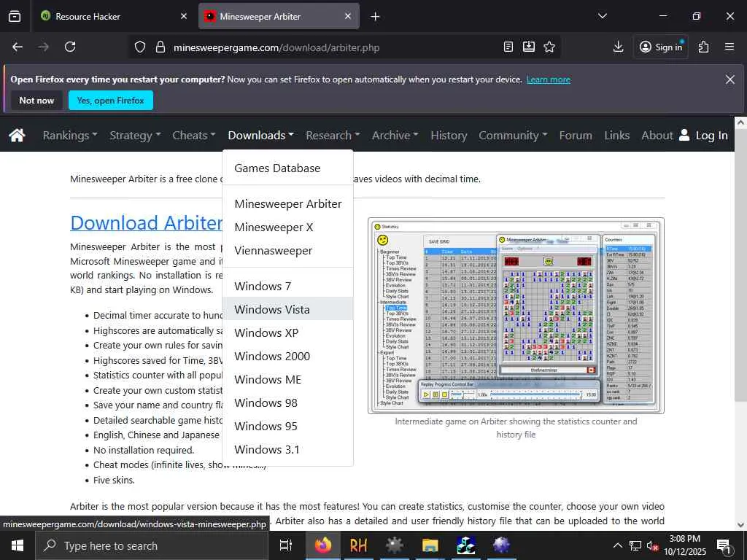Expand the Rankings dropdown menu
The height and width of the screenshot is (560, 747).
(69, 135)
